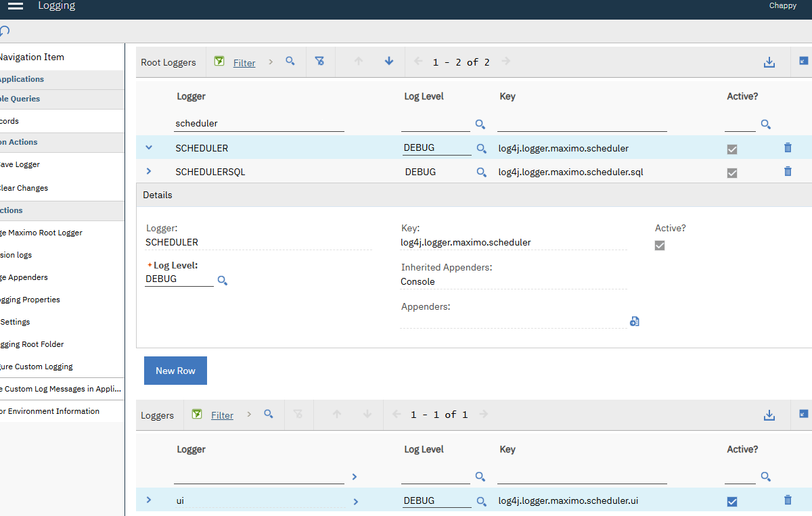Select the Manage Appenders action
Image resolution: width=812 pixels, height=516 pixels.
(x=24, y=277)
